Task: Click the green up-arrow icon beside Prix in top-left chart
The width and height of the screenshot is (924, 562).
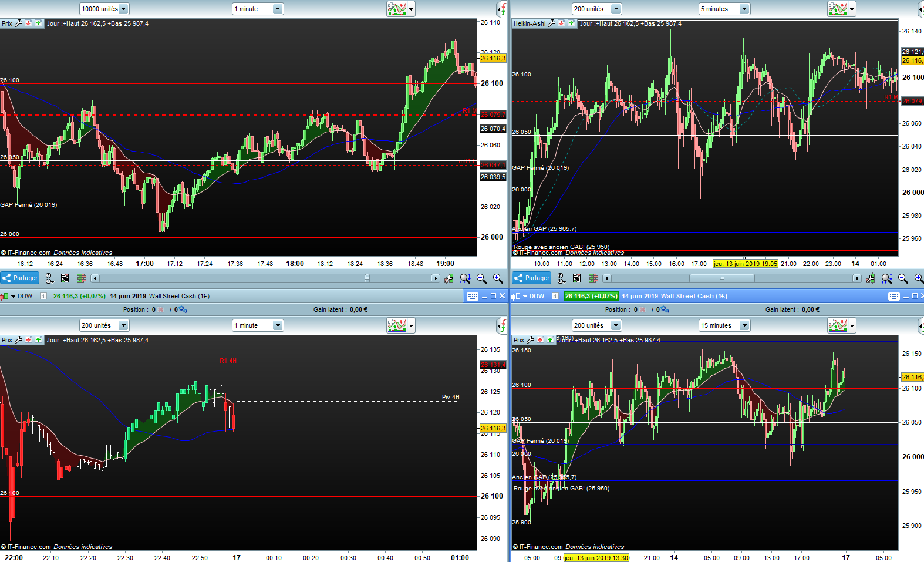Action: point(38,23)
